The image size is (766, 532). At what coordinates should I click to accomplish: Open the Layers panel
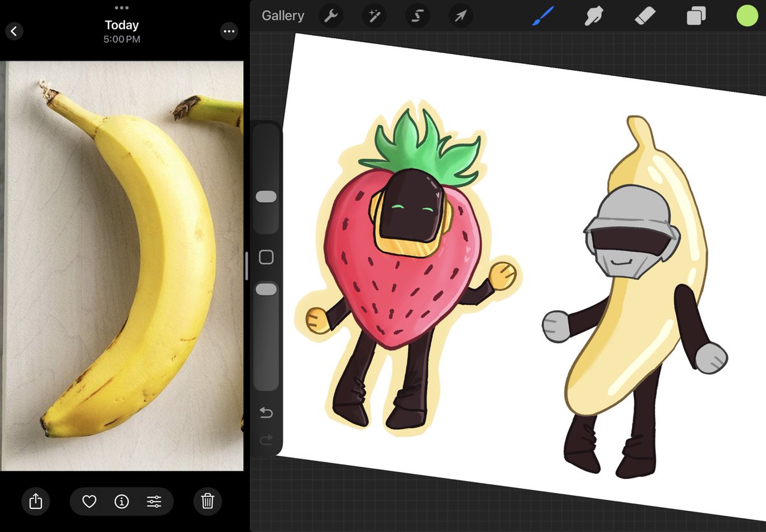pos(695,15)
